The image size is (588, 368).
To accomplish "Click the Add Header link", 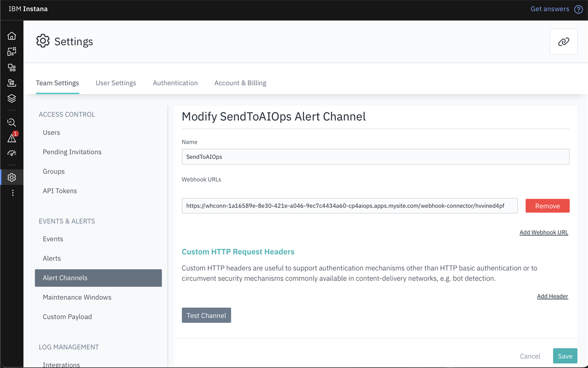I will [552, 296].
